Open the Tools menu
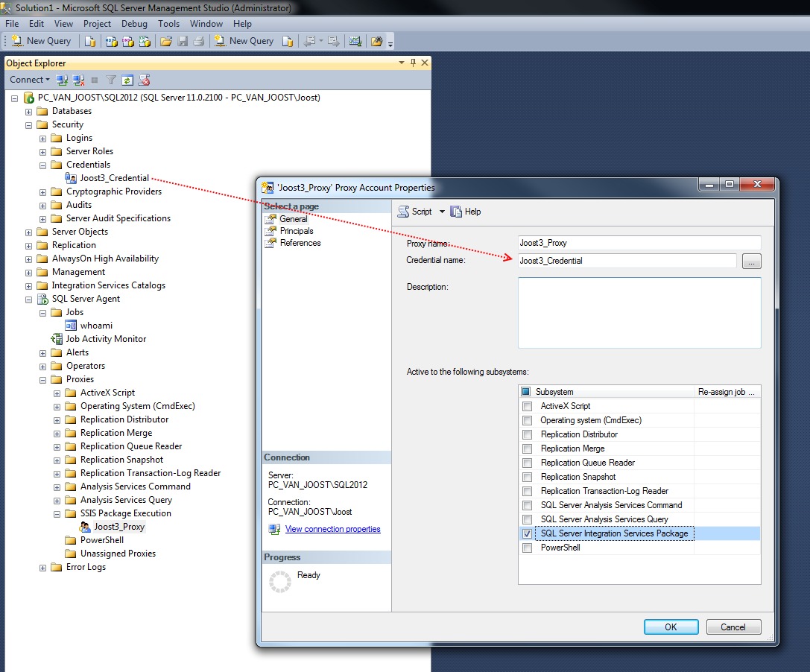The height and width of the screenshot is (672, 810). pos(169,24)
